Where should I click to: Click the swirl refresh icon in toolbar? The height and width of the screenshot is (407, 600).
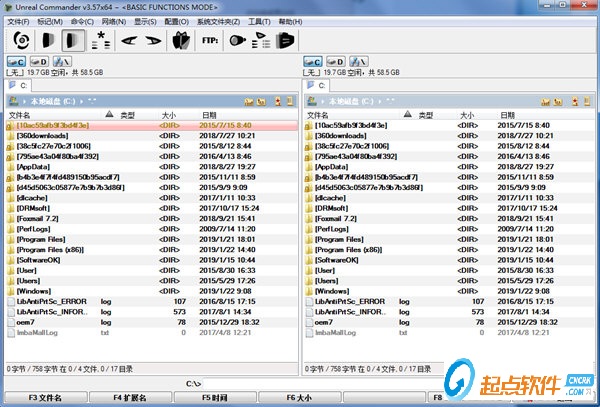21,40
